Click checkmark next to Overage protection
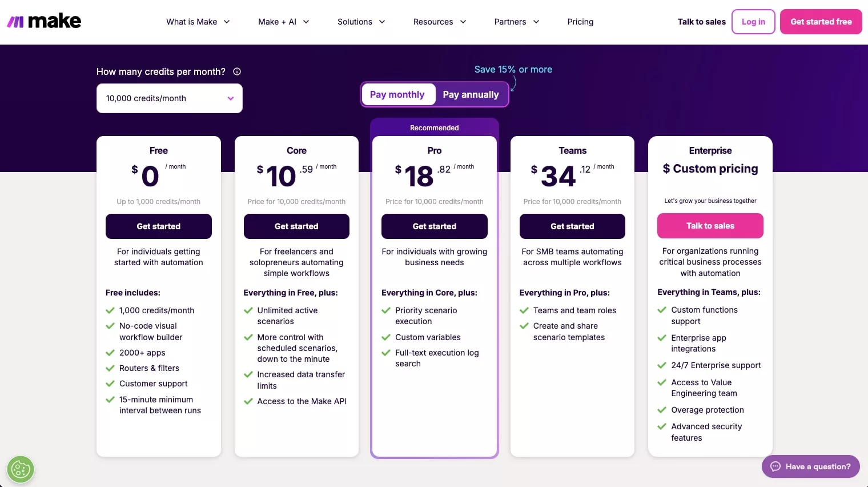Viewport: 868px width, 487px height. click(x=662, y=410)
